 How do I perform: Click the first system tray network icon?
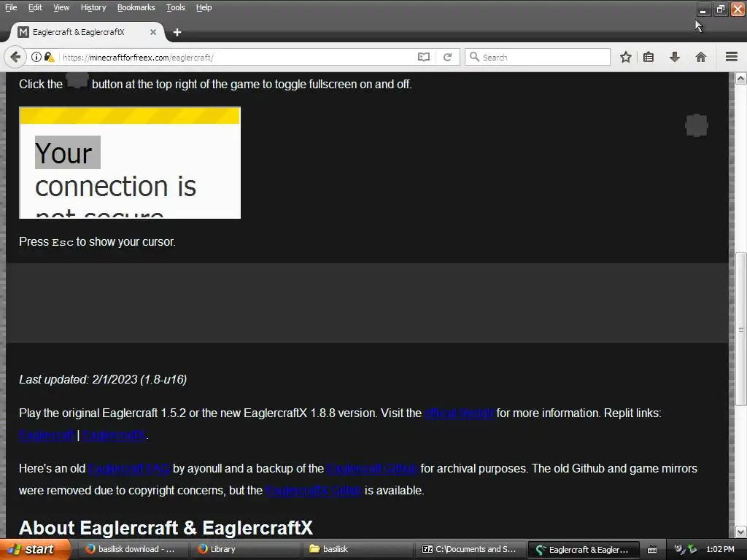(679, 549)
